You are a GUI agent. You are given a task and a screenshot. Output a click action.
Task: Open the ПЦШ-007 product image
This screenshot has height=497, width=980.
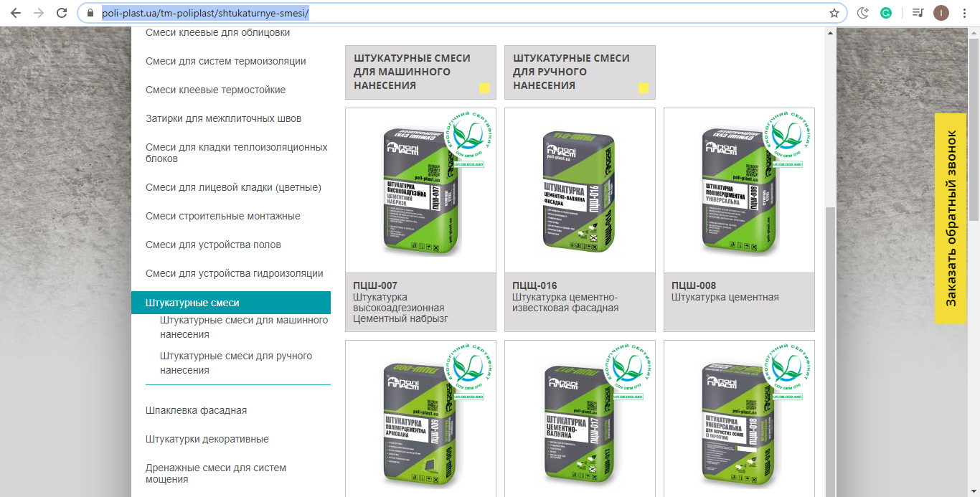point(420,190)
